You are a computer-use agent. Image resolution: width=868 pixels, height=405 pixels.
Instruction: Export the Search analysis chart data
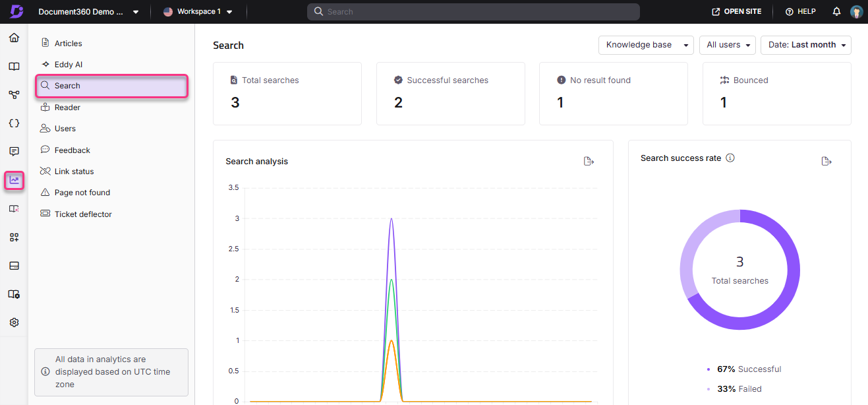(589, 160)
